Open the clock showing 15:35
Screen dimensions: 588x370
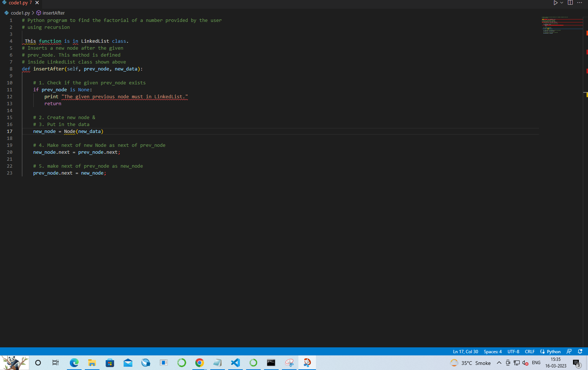click(x=556, y=363)
